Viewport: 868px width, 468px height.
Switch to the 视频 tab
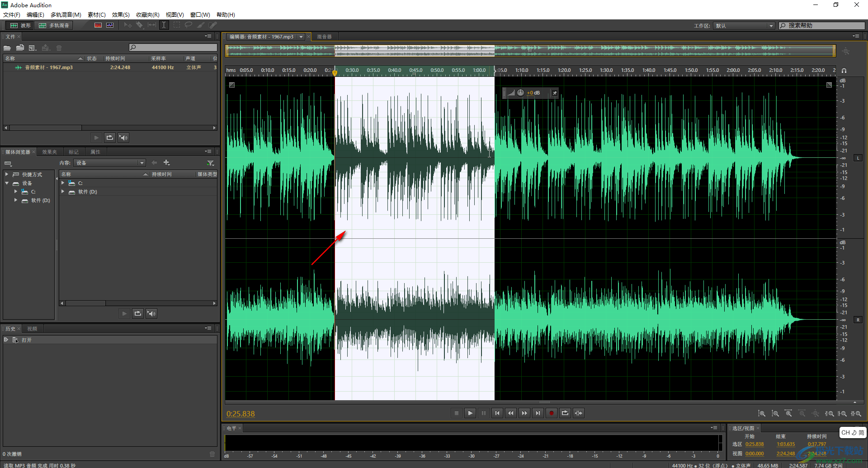32,329
